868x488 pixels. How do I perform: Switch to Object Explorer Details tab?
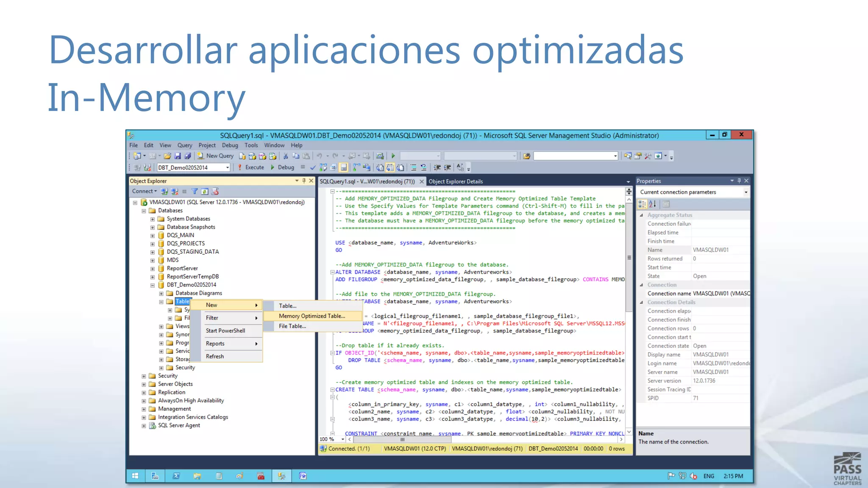(x=456, y=181)
